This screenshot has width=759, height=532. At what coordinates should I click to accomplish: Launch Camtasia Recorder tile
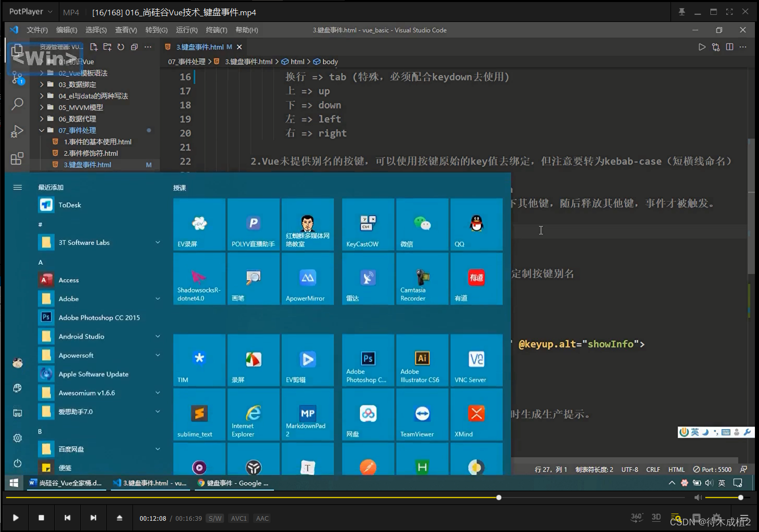click(x=422, y=279)
